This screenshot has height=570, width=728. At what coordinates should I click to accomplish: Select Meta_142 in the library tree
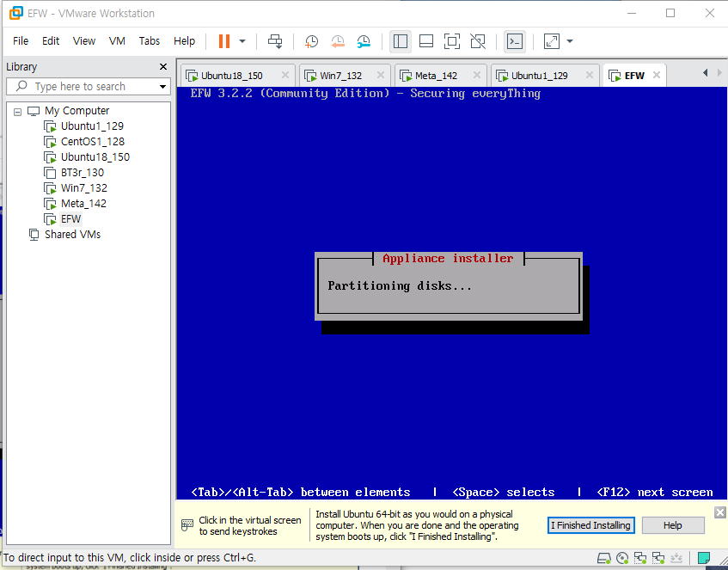(x=83, y=204)
